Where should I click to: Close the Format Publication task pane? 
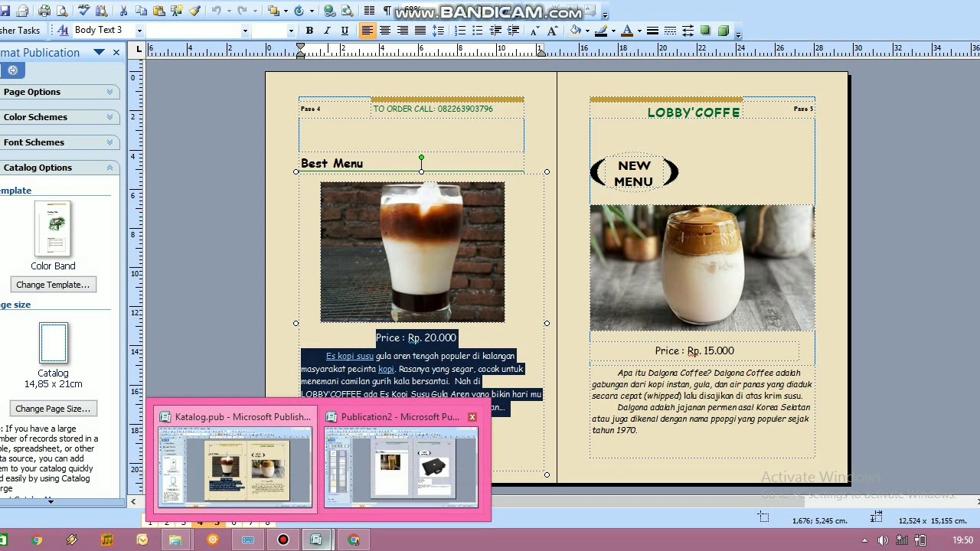coord(116,52)
